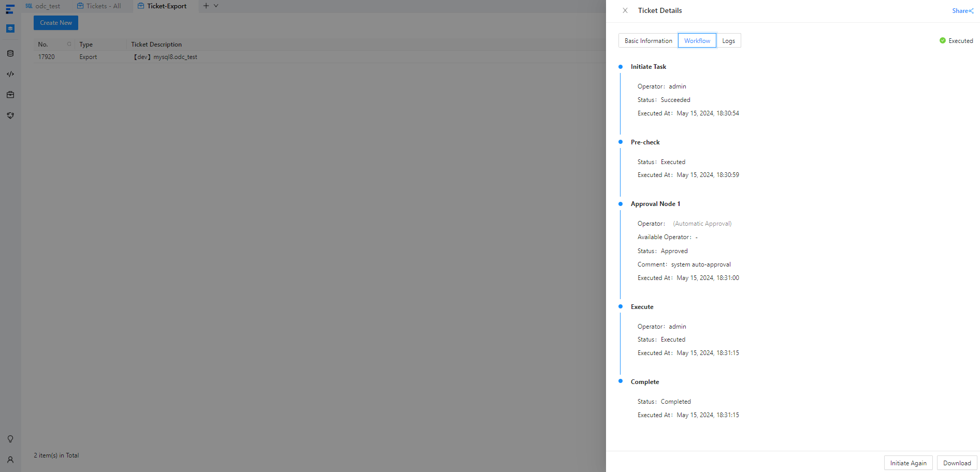
Task: Open the blue layers project icon
Action: pyautogui.click(x=10, y=28)
